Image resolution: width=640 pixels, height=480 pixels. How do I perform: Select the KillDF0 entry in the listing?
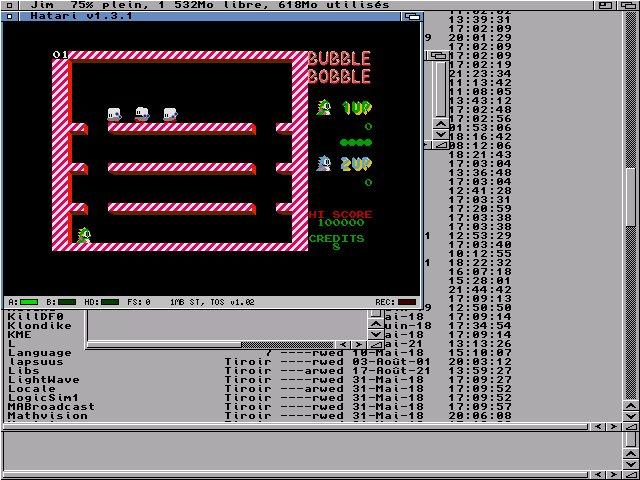tap(36, 316)
